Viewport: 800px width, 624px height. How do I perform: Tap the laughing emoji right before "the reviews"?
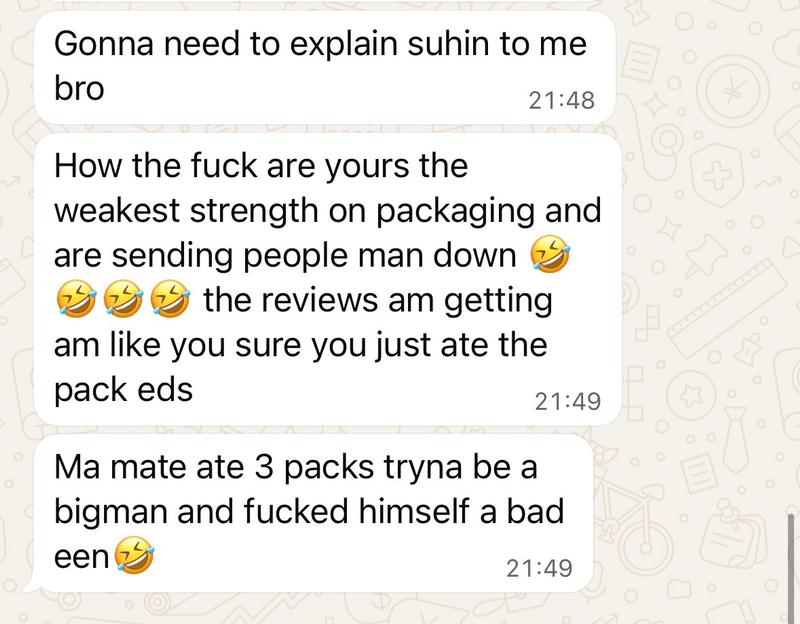pos(171,299)
